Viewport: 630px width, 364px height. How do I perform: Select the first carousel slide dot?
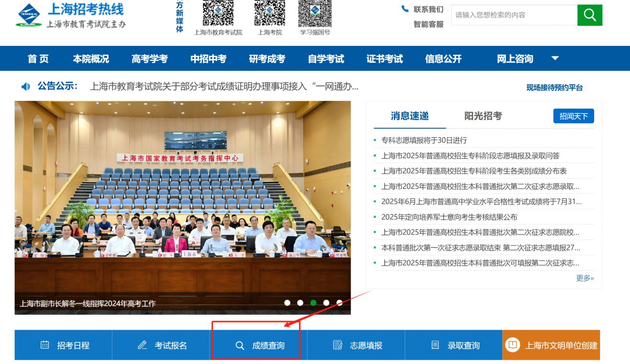pos(287,303)
